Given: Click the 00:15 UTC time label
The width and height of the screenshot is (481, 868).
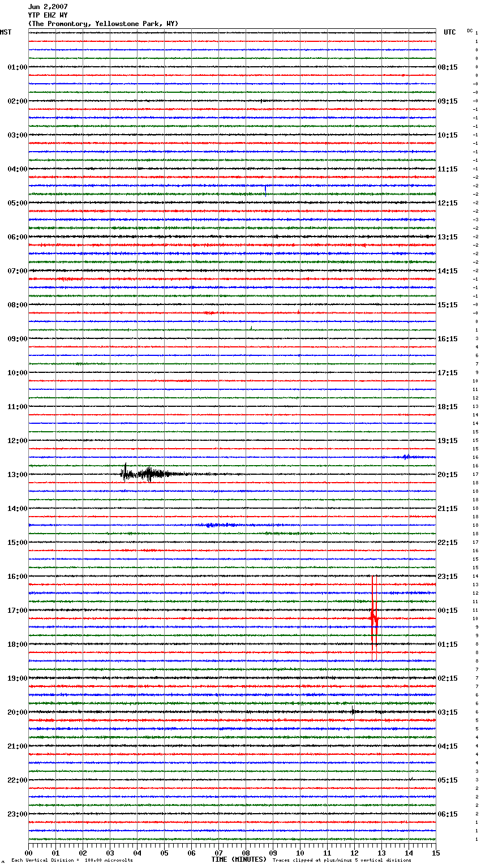Looking at the screenshot, I should pos(448,611).
